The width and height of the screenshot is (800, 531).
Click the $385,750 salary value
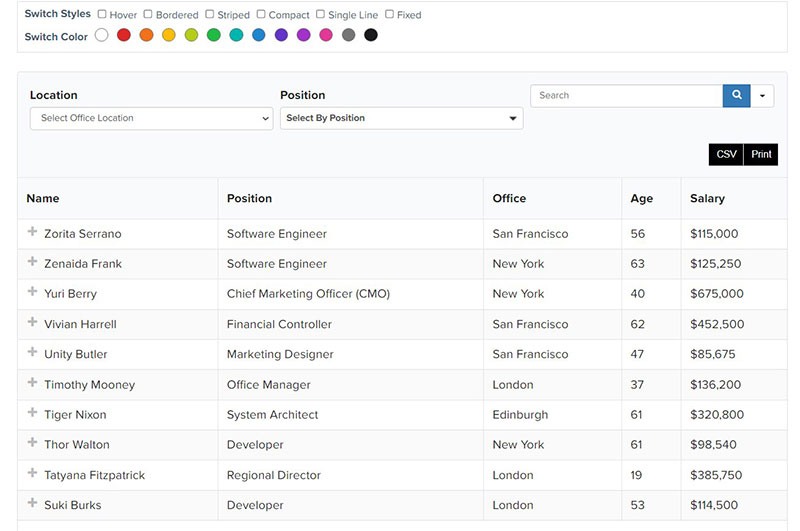click(716, 475)
